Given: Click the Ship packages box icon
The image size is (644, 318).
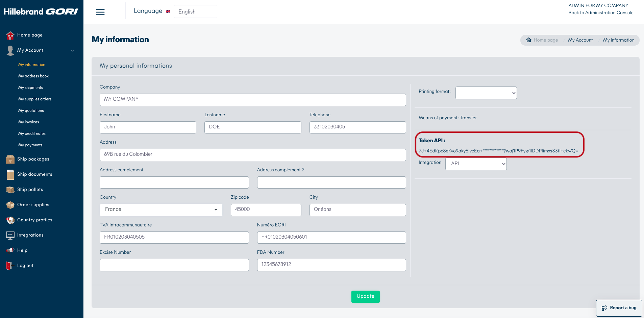Looking at the screenshot, I should (10, 159).
